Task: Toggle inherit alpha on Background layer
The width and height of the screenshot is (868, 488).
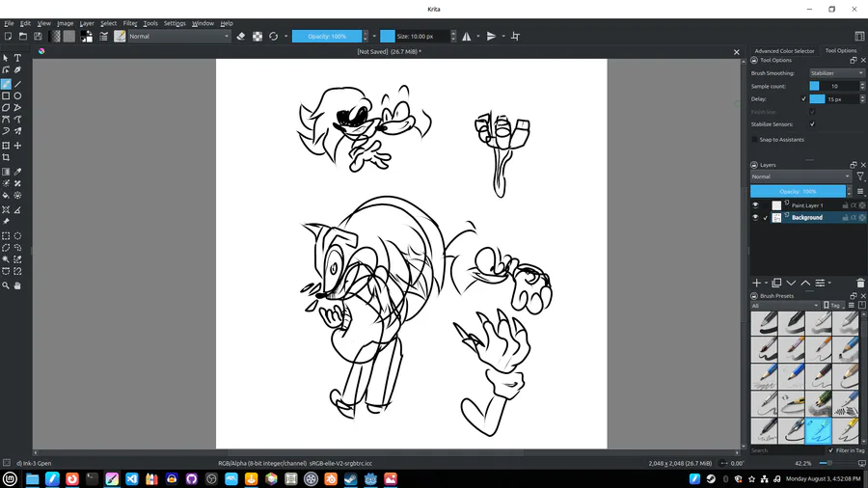Action: [x=854, y=217]
